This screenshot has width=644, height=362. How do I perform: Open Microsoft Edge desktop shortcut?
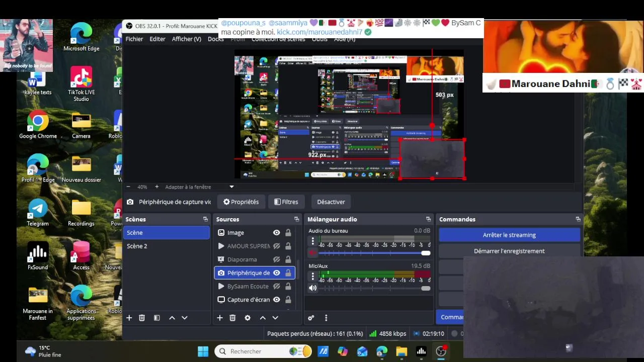click(x=81, y=37)
